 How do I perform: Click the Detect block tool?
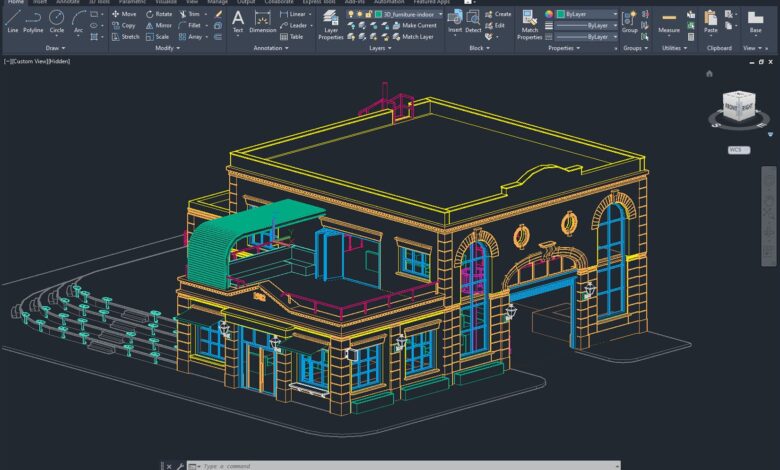click(x=473, y=22)
